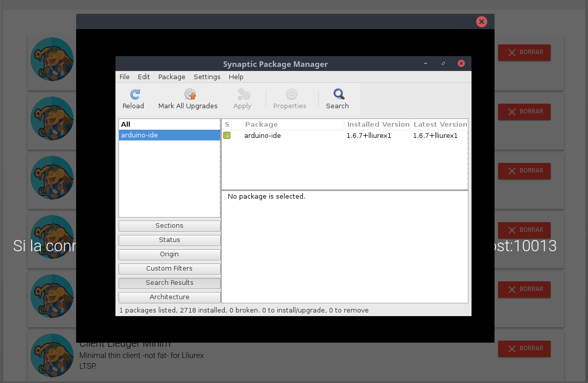Open the Package menu

[x=172, y=77]
